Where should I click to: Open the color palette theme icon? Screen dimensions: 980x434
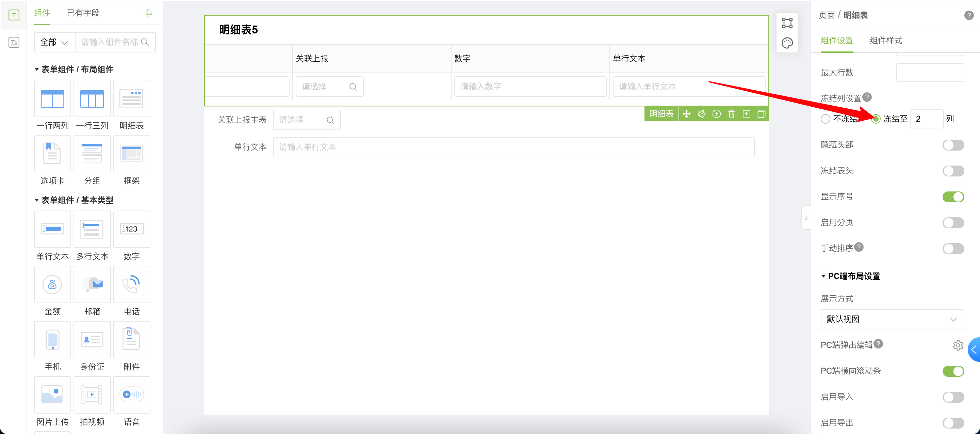(x=787, y=43)
